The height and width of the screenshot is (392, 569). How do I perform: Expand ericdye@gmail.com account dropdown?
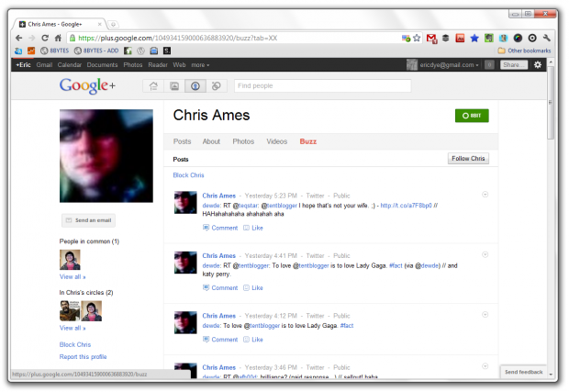pyautogui.click(x=450, y=65)
